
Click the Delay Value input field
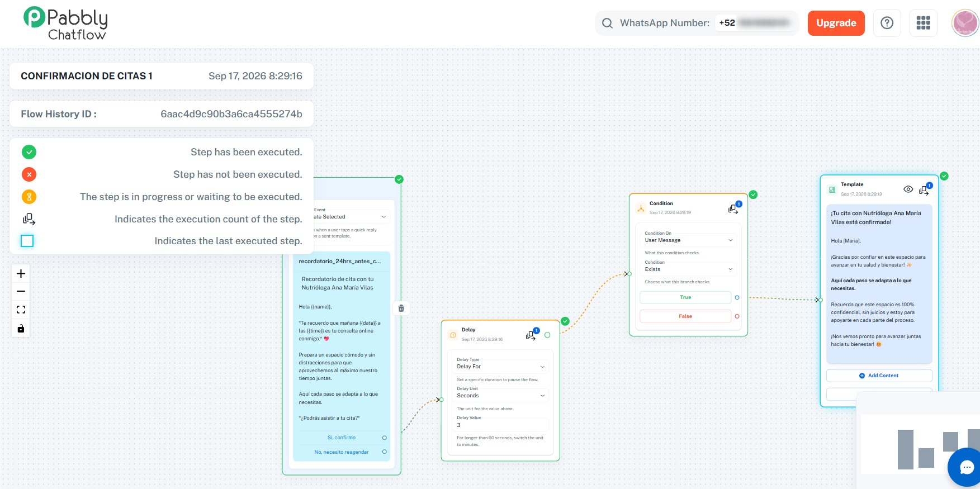click(500, 425)
